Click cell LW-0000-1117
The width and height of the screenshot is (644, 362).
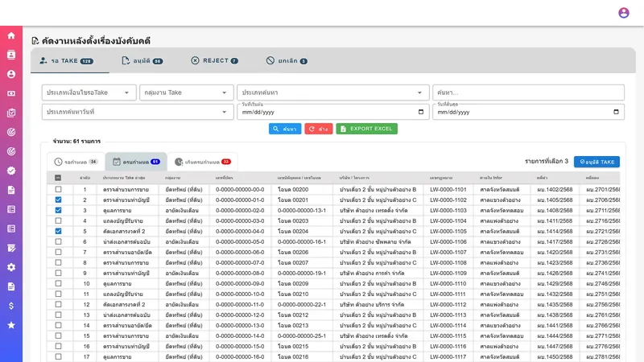click(x=448, y=357)
